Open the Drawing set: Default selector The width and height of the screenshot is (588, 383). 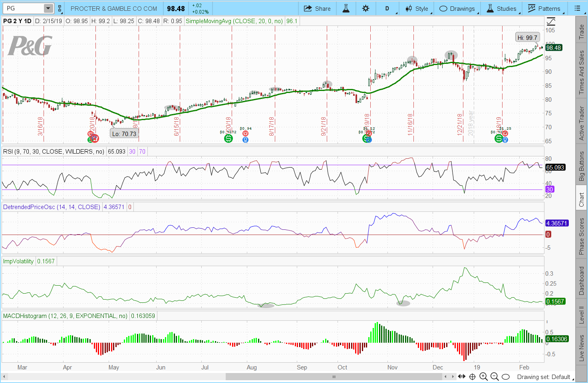(x=543, y=377)
